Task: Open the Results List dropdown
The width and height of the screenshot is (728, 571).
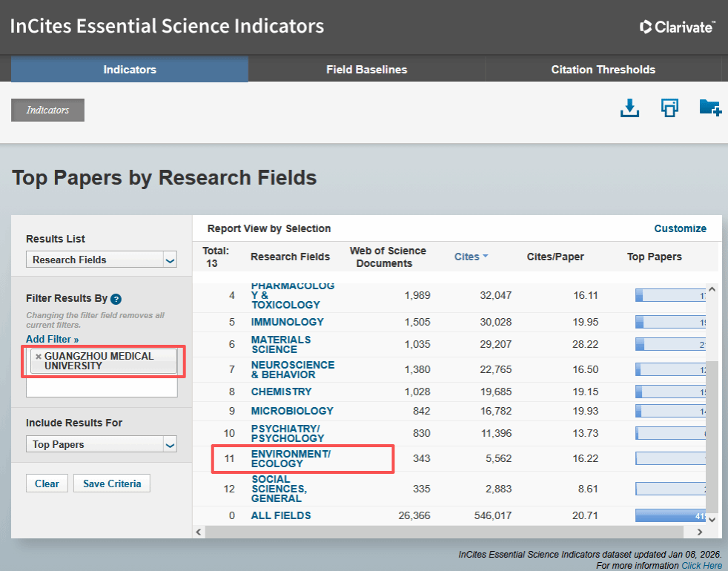Action: pyautogui.click(x=102, y=260)
